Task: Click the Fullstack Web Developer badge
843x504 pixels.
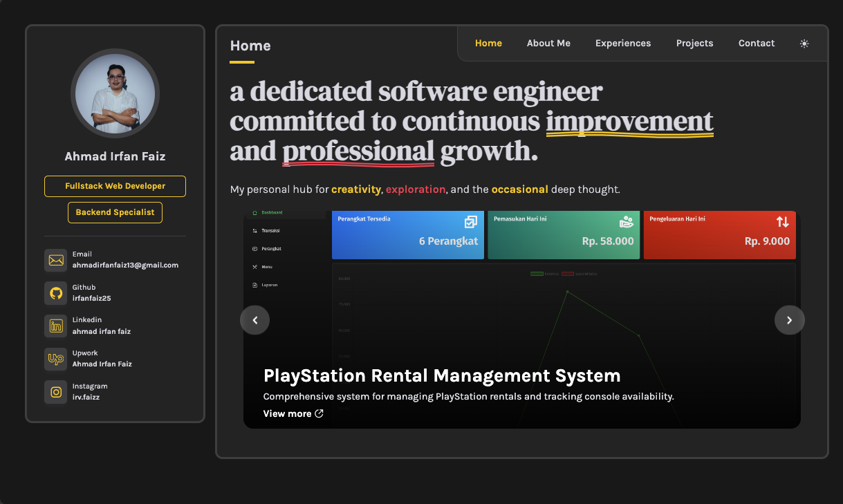Action: coord(115,186)
